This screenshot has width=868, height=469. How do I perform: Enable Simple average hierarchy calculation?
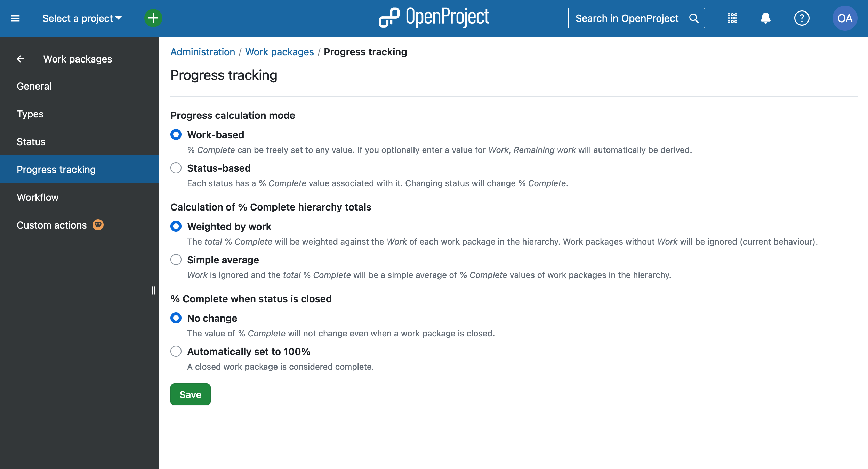[x=176, y=259]
